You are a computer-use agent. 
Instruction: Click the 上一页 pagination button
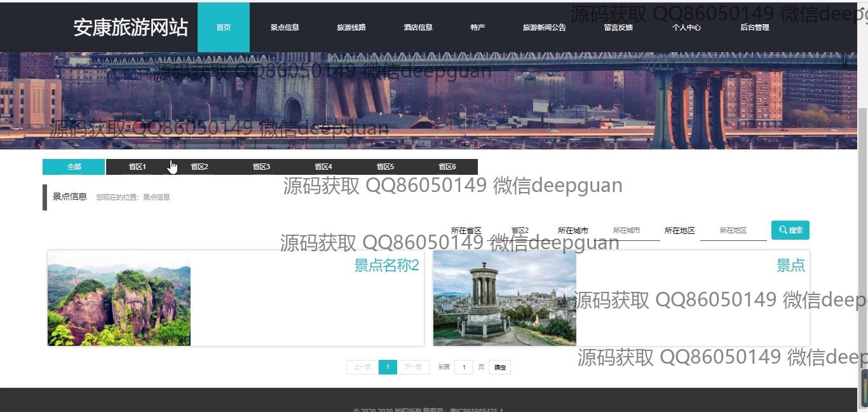[362, 367]
